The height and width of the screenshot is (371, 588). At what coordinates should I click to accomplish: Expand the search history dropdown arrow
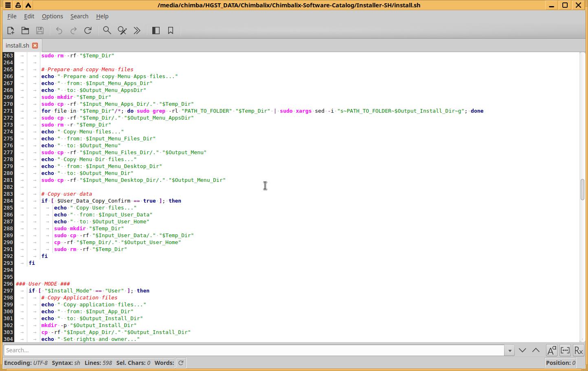[x=509, y=350]
